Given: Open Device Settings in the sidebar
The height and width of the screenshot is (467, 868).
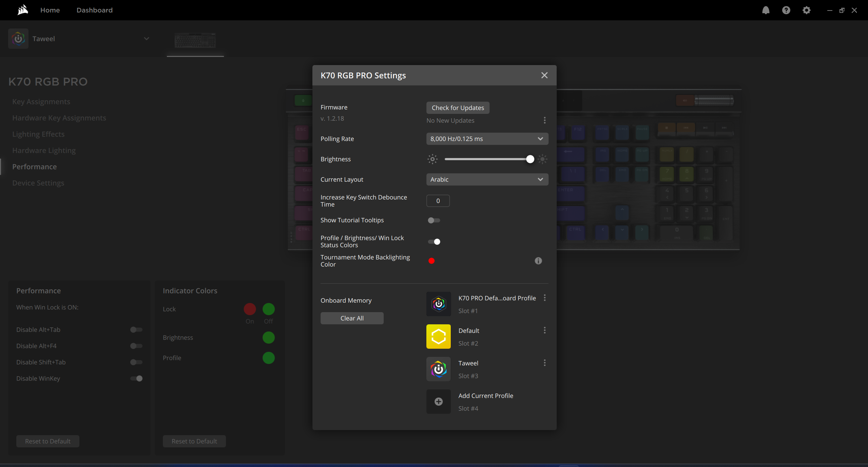Looking at the screenshot, I should pyautogui.click(x=38, y=183).
